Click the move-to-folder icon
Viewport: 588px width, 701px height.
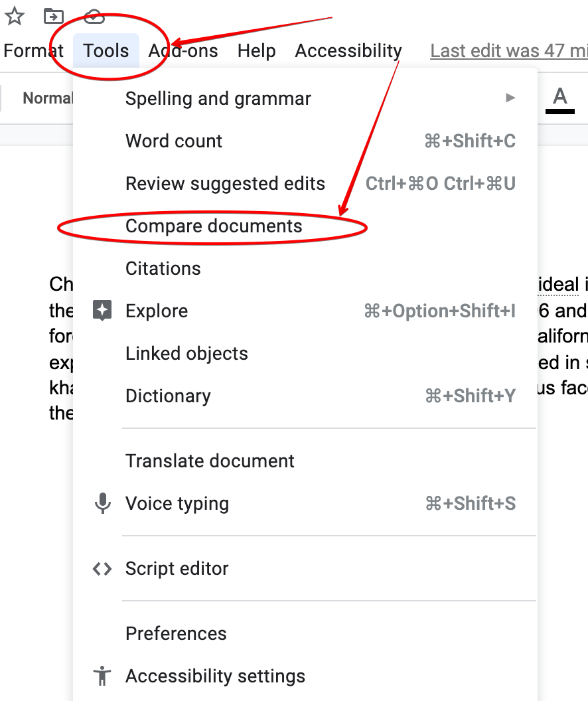pos(54,16)
